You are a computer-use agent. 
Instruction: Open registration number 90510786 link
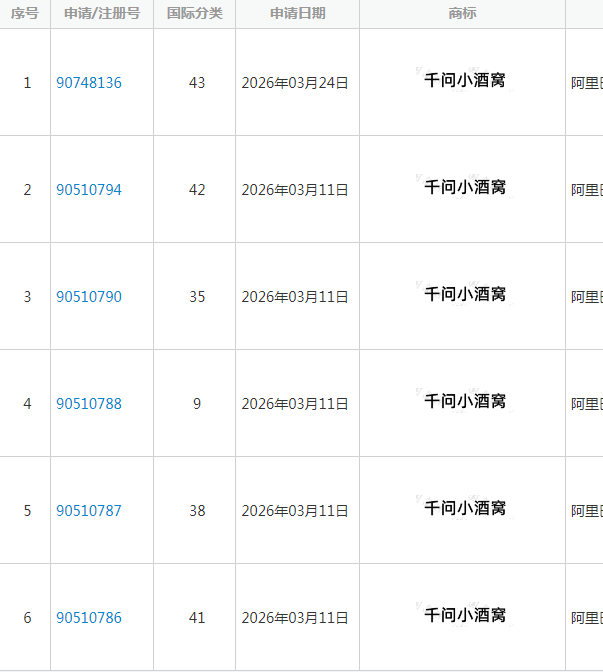pos(89,618)
